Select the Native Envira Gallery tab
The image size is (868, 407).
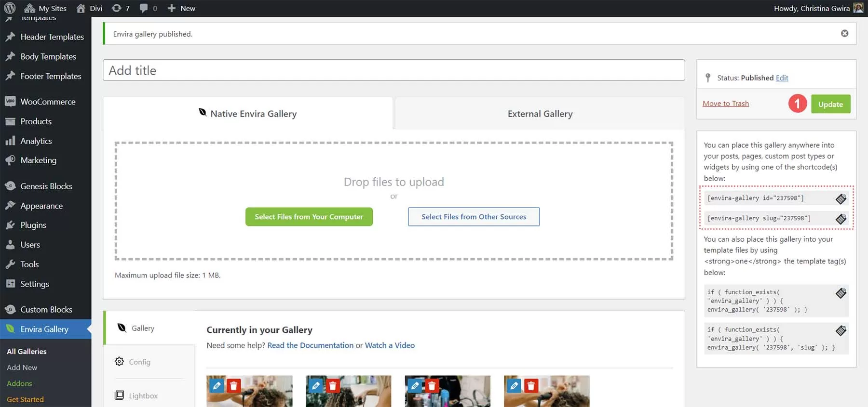[248, 114]
